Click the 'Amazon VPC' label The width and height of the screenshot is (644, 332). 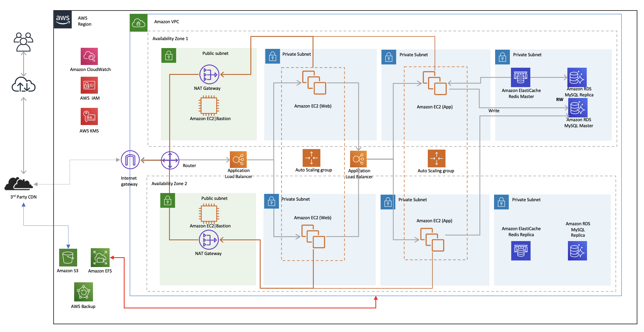point(167,22)
